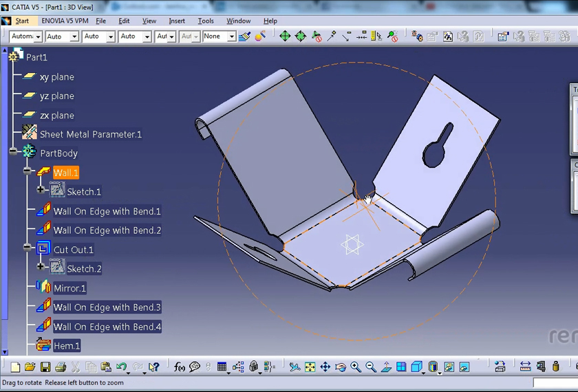The width and height of the screenshot is (578, 392).
Task: Activate the Measure Between tool
Action: click(525, 367)
